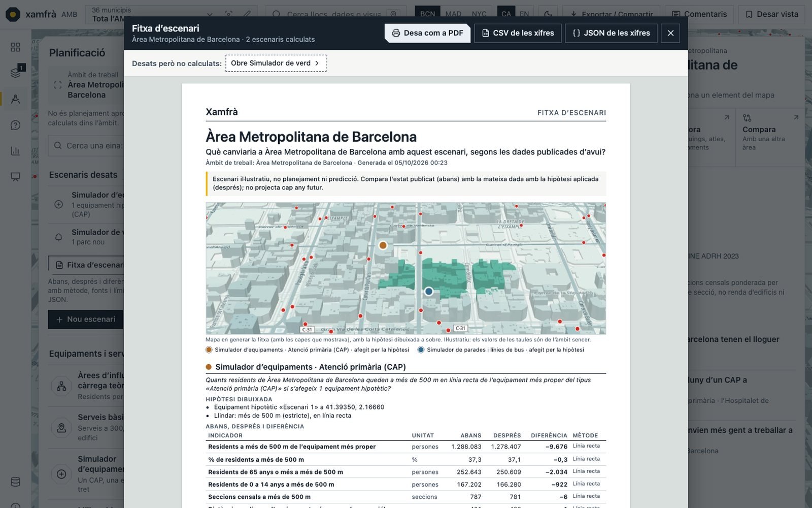The height and width of the screenshot is (508, 812).
Task: Select the EN language option
Action: pos(524,14)
